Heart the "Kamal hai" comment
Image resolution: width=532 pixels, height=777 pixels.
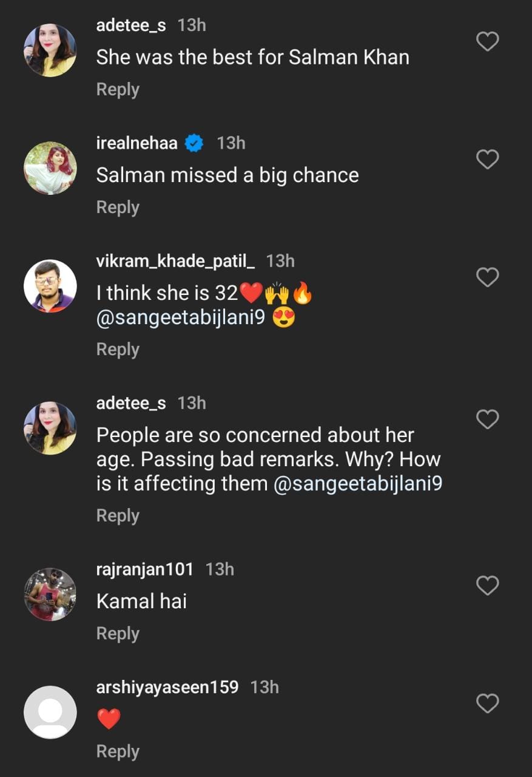tap(487, 586)
